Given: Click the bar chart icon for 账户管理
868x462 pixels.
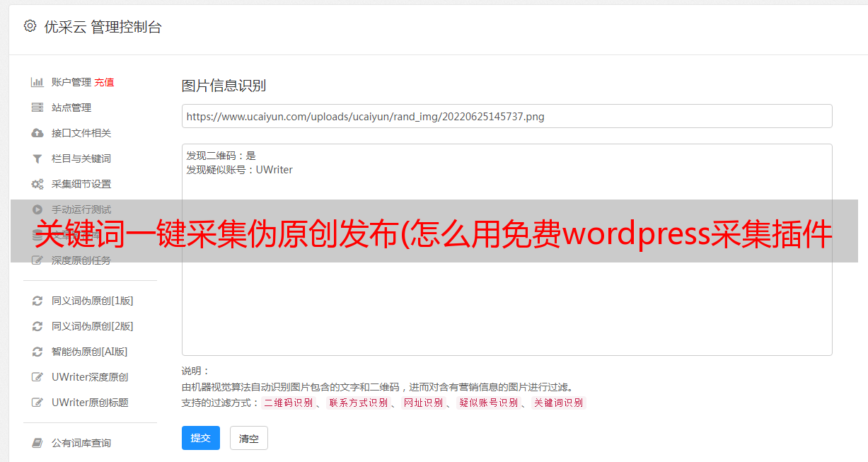Looking at the screenshot, I should [37, 82].
